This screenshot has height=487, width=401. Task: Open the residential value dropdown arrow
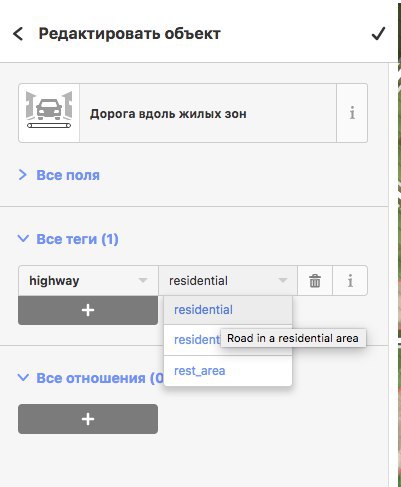[283, 280]
